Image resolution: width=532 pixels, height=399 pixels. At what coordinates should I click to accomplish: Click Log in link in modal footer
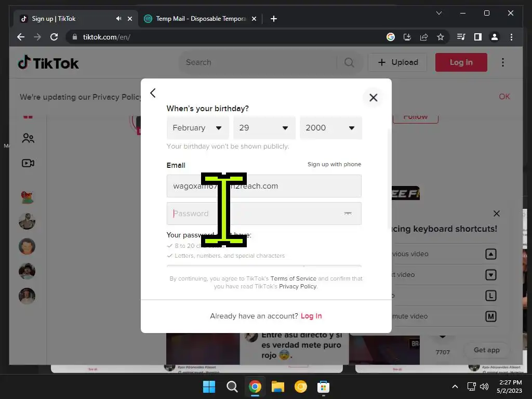(311, 316)
